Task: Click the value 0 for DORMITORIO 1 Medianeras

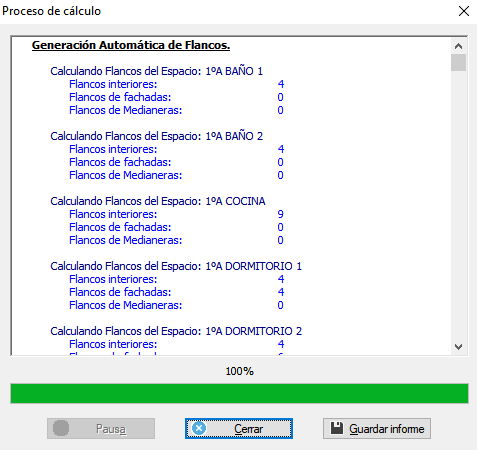Action: point(281,305)
